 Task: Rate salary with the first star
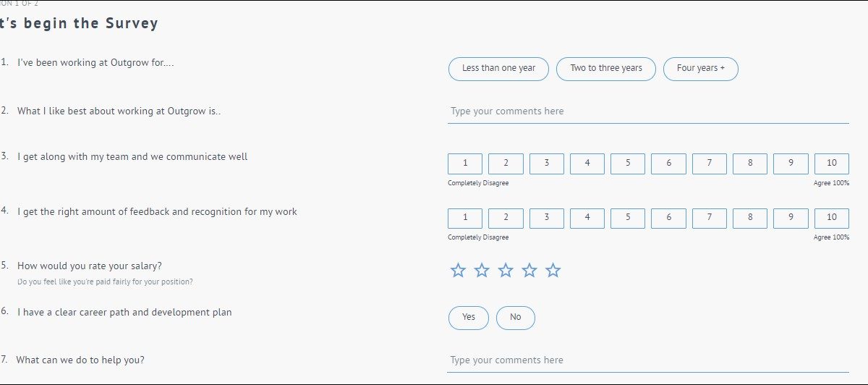(x=458, y=271)
